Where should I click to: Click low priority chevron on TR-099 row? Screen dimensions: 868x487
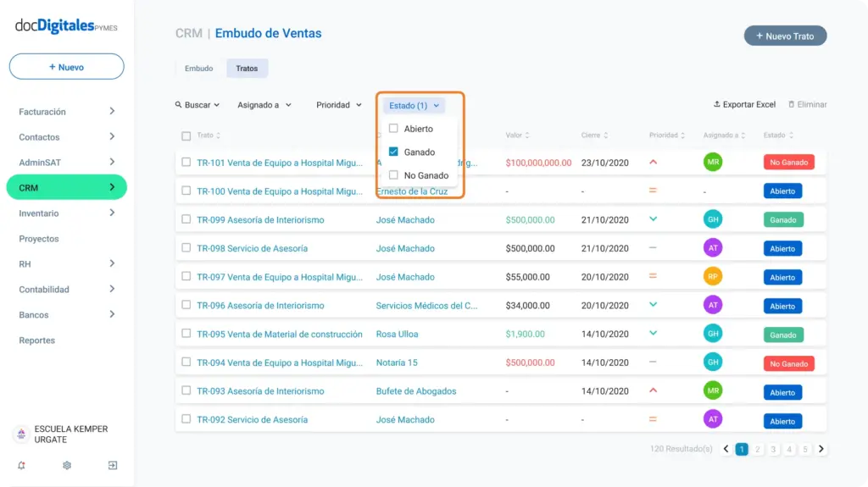pyautogui.click(x=654, y=219)
